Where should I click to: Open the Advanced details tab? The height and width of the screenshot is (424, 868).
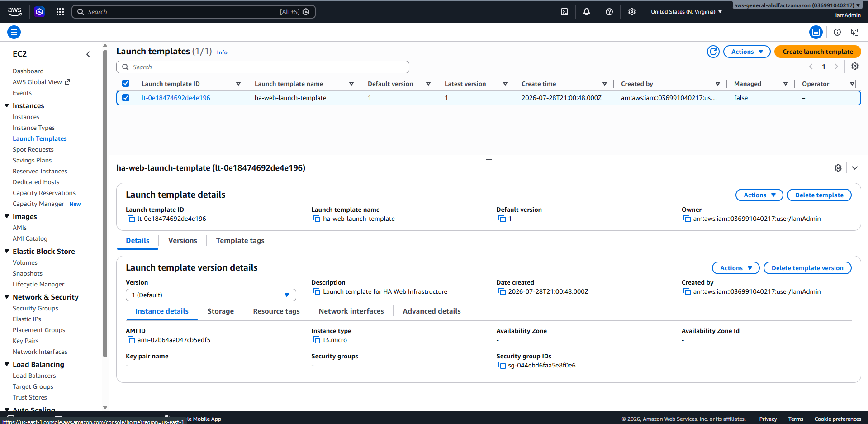click(x=432, y=311)
